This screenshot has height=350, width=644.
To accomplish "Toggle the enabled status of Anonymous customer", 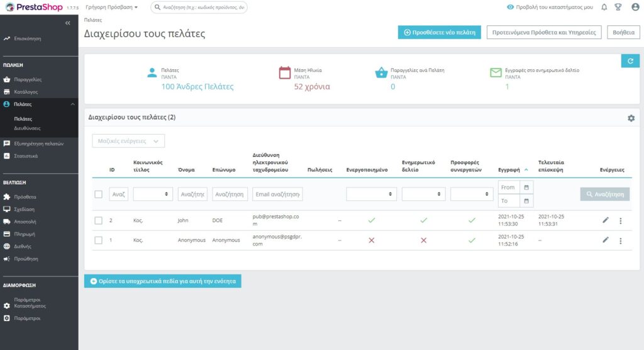I will [x=371, y=240].
